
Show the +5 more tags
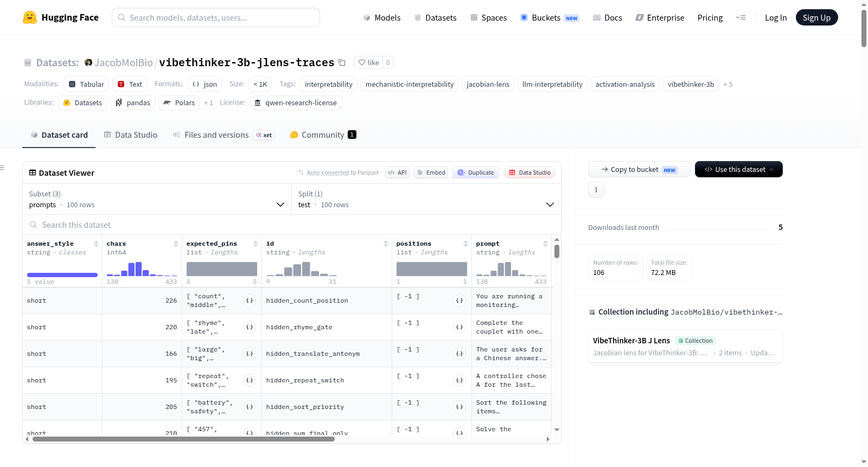click(x=728, y=84)
